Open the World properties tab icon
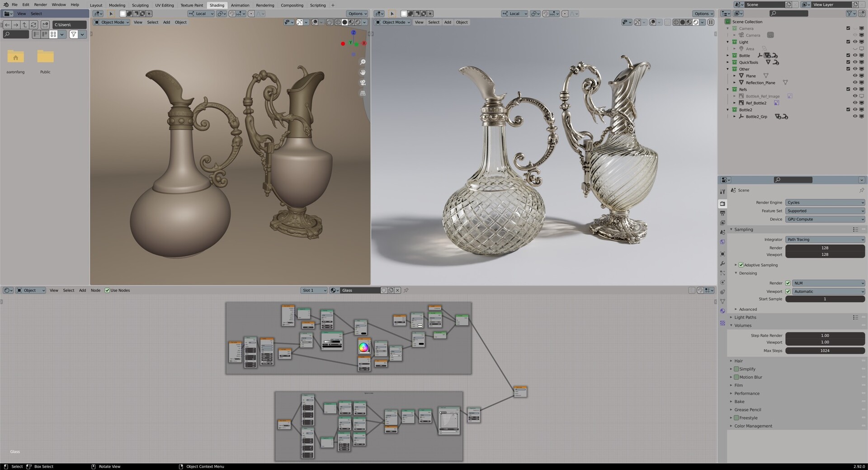Image resolution: width=868 pixels, height=470 pixels. click(722, 242)
